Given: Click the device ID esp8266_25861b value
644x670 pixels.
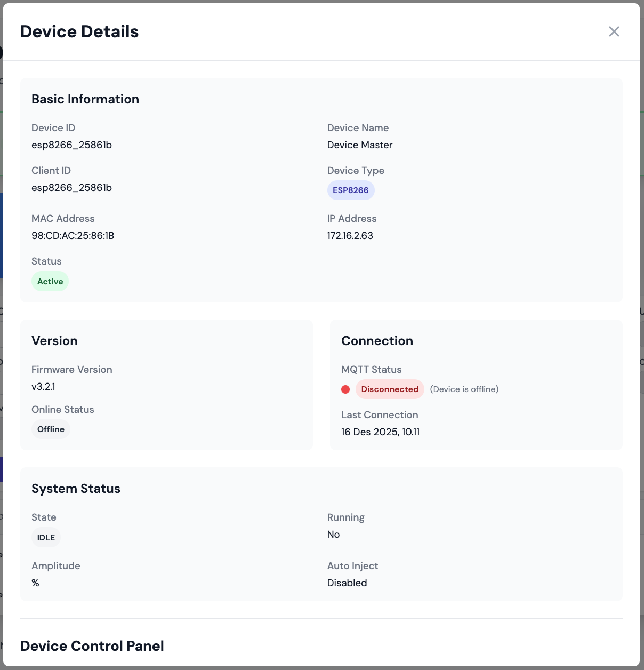Looking at the screenshot, I should (x=71, y=145).
